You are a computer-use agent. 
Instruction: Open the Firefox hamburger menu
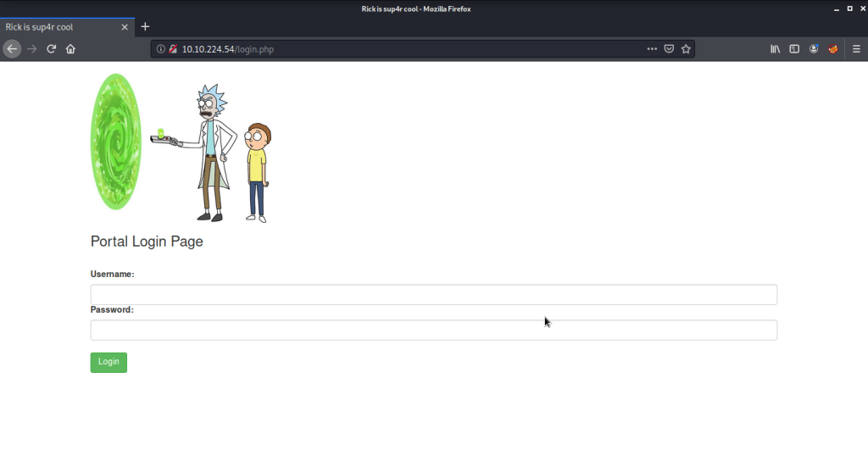856,49
